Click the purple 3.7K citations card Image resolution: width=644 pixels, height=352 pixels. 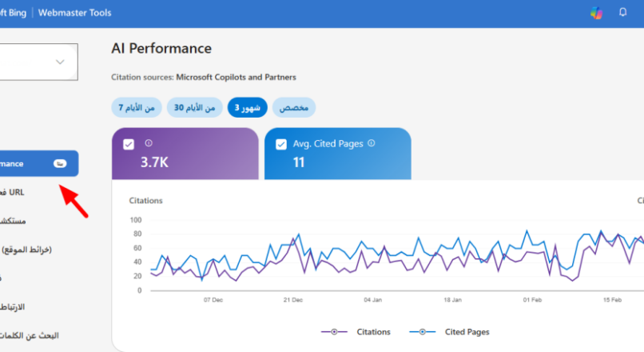point(185,154)
